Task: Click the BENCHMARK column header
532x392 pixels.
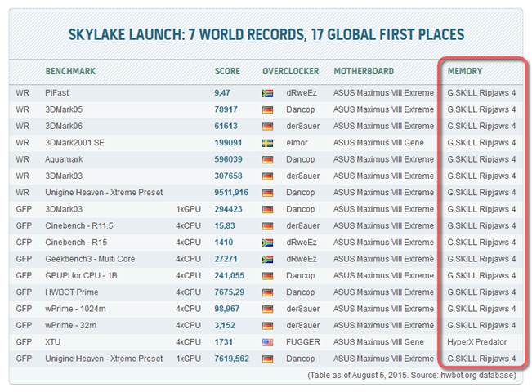Action: click(x=70, y=71)
